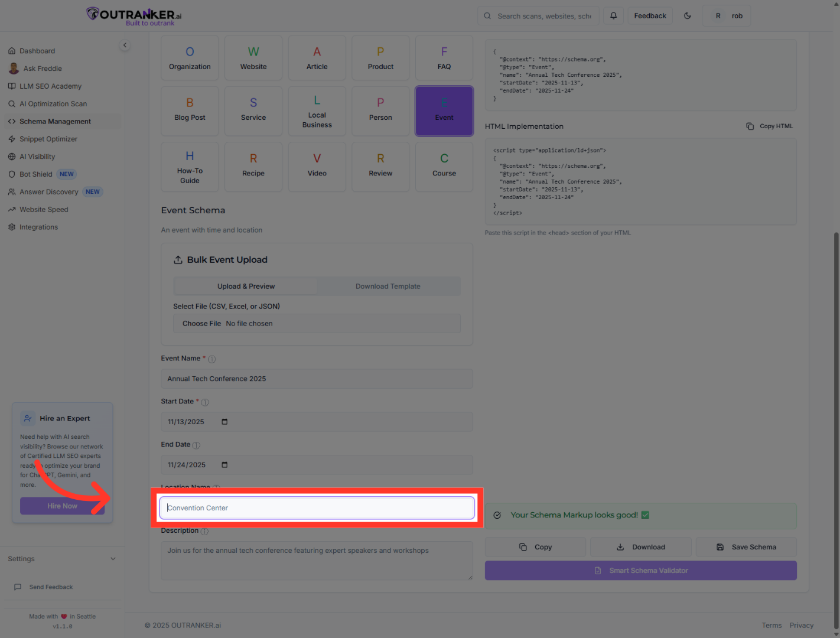Click the Event Name field
Image resolution: width=840 pixels, height=638 pixels.
317,379
